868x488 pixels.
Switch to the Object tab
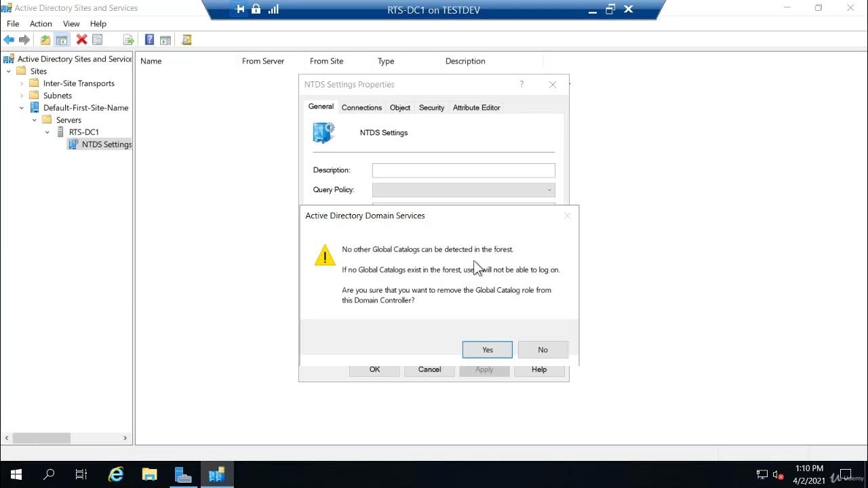400,108
